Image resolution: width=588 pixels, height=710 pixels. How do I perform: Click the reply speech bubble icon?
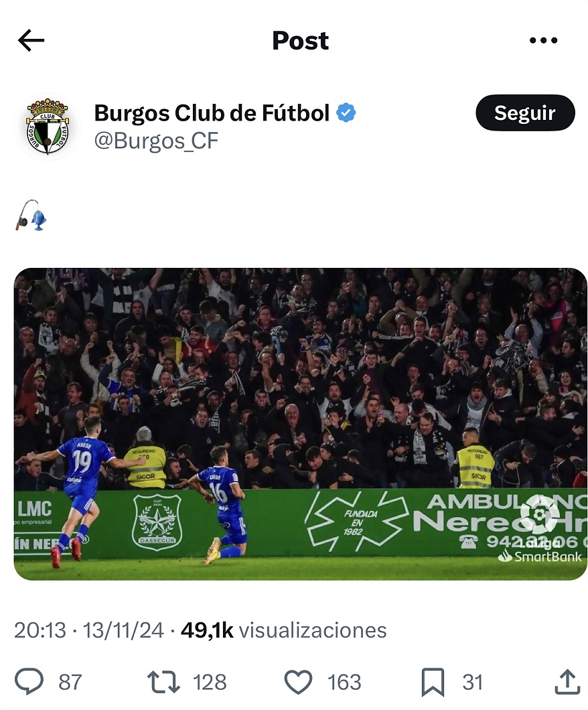point(29,681)
